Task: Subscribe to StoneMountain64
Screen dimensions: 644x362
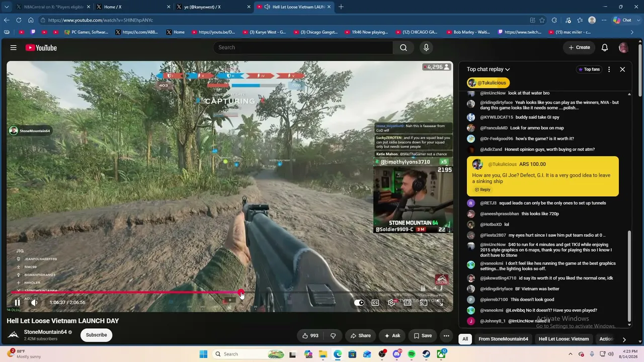Action: click(96, 335)
